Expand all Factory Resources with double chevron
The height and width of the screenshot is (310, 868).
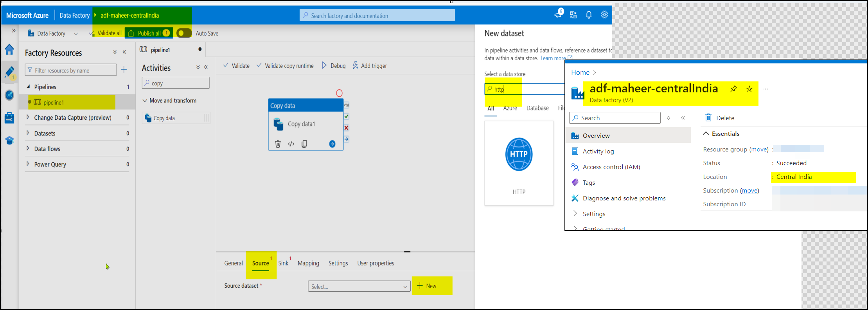[x=115, y=52]
